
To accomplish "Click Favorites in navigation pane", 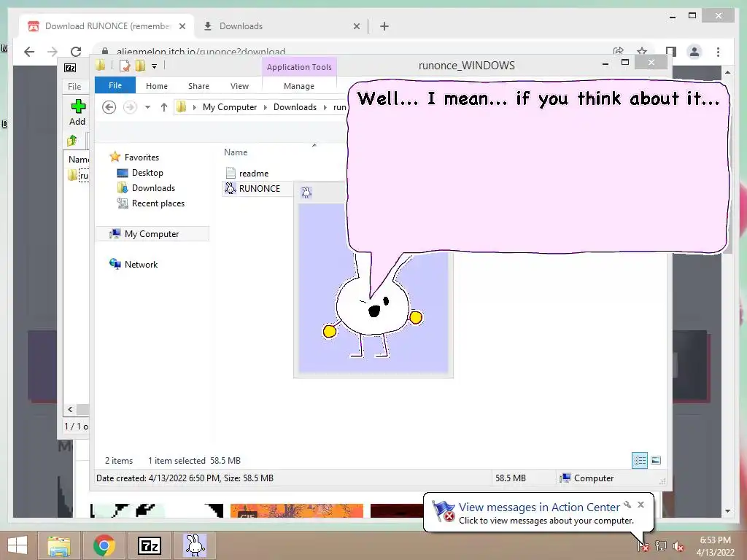I will 142,157.
